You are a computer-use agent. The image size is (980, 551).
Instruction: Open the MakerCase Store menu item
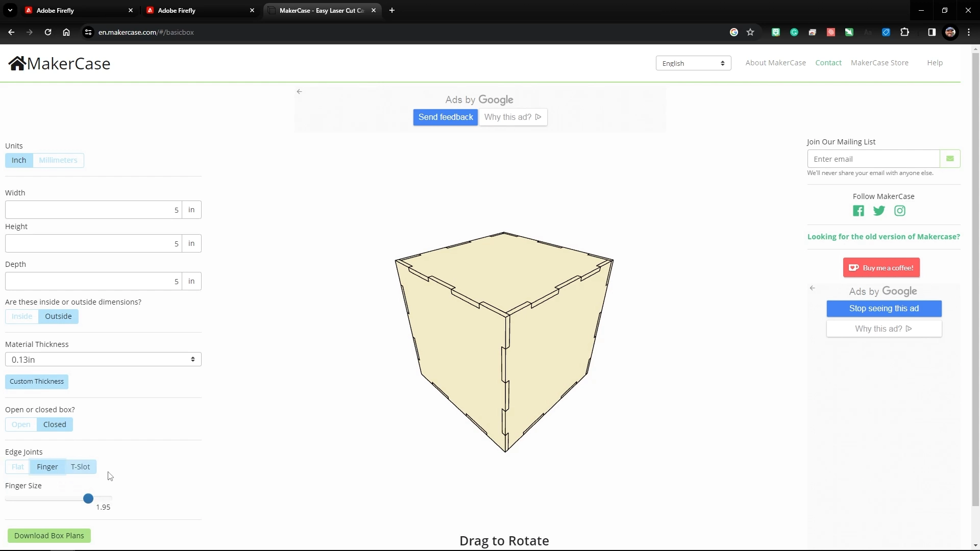point(880,62)
